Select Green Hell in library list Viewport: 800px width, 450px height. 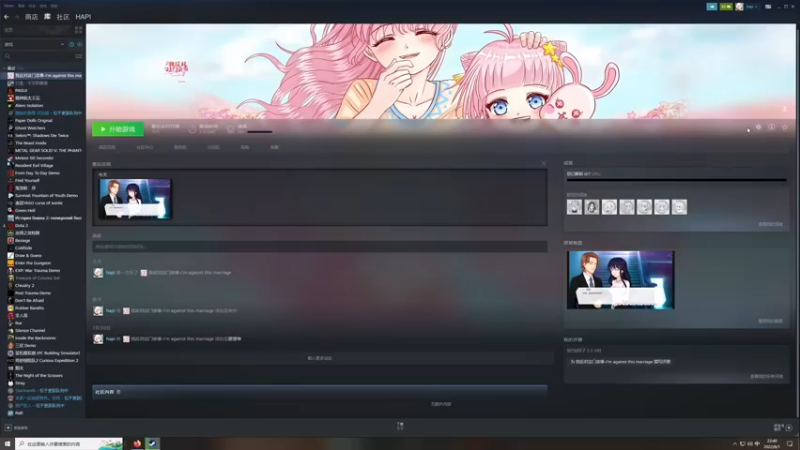pyautogui.click(x=25, y=210)
